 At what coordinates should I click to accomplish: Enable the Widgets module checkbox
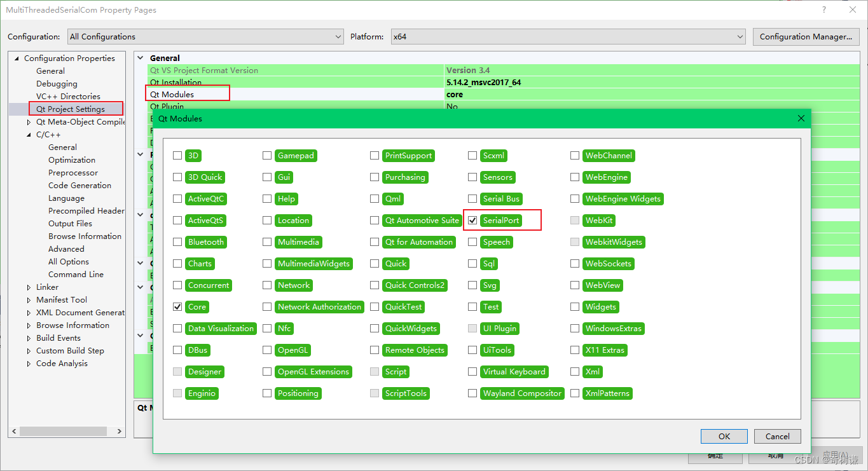tap(575, 307)
